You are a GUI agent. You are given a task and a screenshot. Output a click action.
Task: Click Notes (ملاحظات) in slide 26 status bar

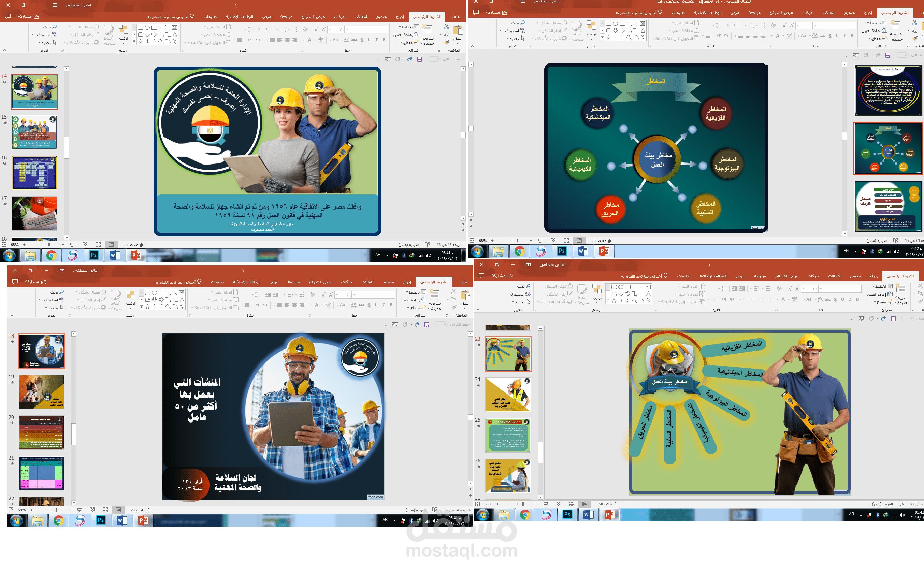coord(602,241)
